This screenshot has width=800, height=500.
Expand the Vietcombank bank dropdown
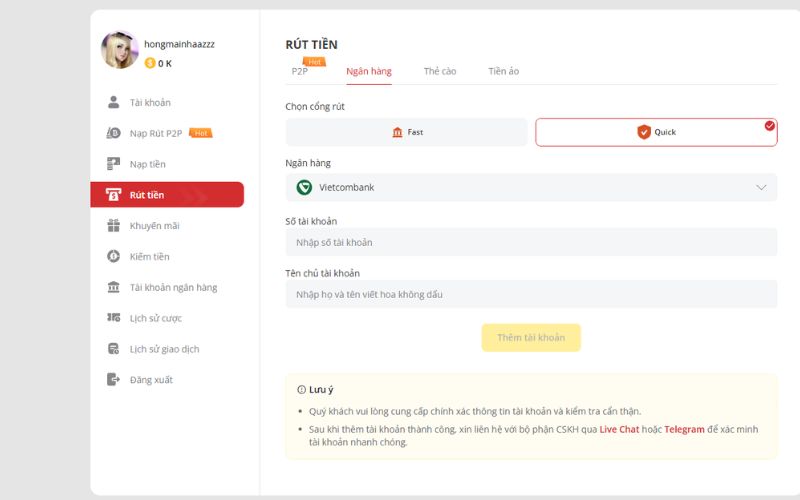pos(530,187)
